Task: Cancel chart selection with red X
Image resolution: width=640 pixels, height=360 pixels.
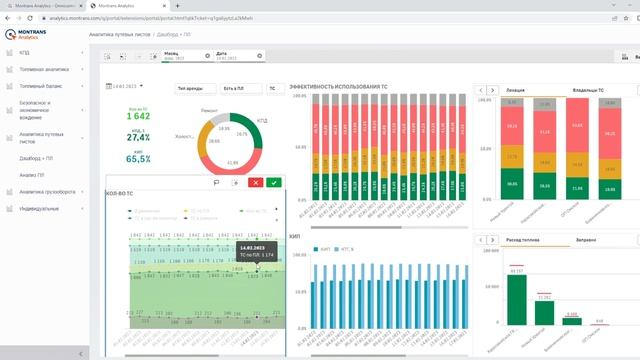Action: click(x=256, y=182)
